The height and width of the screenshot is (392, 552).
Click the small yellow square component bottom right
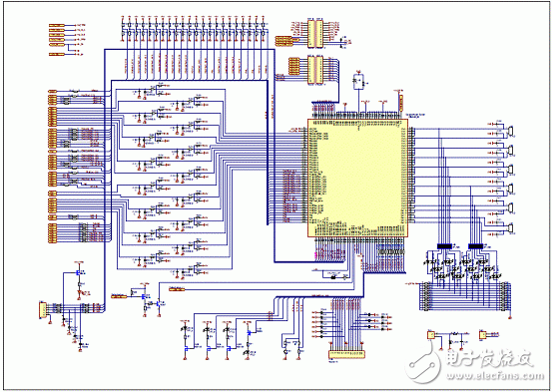(x=431, y=334)
